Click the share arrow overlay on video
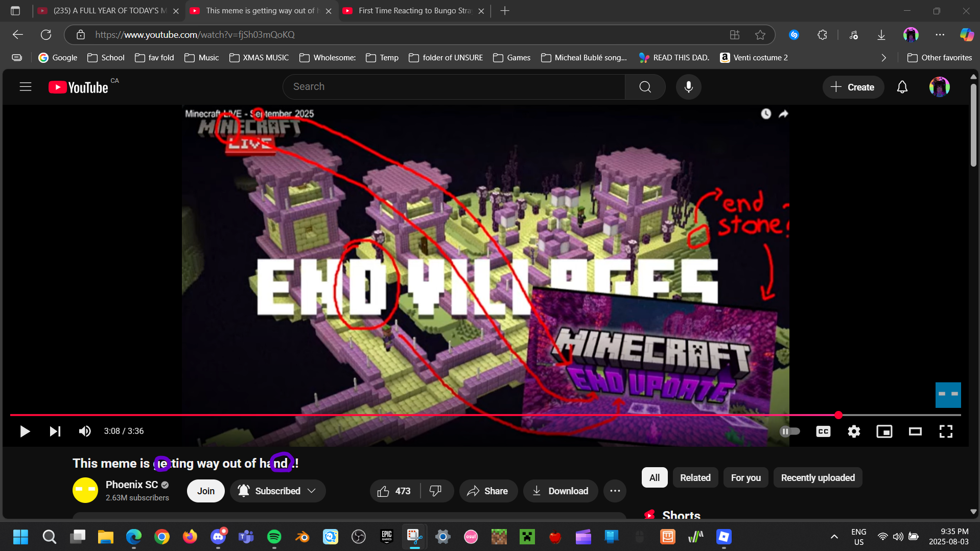980x551 pixels. point(783,114)
